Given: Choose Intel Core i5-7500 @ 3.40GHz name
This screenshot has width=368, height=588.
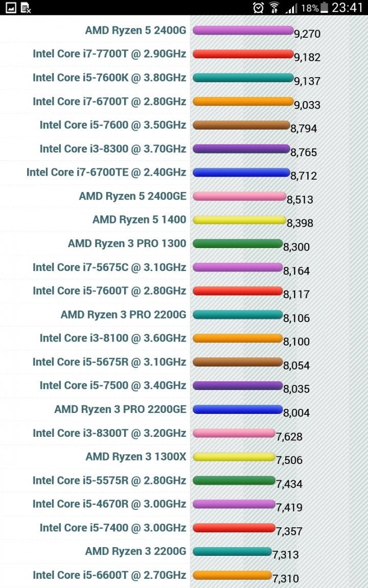Looking at the screenshot, I should pos(113,385).
